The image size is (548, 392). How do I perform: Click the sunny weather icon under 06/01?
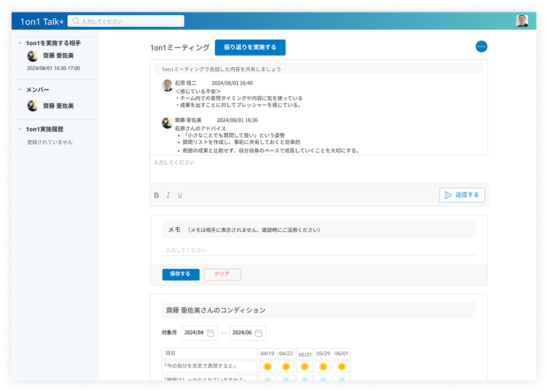(342, 367)
